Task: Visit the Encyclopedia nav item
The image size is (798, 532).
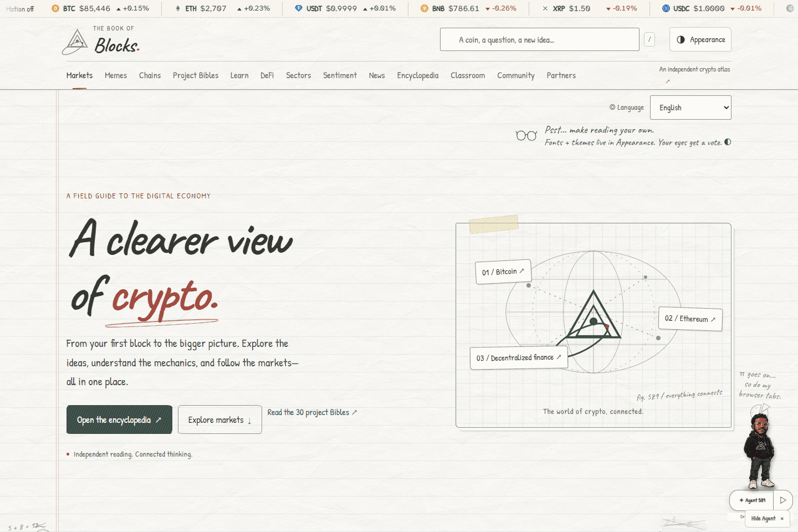Action: [418, 75]
